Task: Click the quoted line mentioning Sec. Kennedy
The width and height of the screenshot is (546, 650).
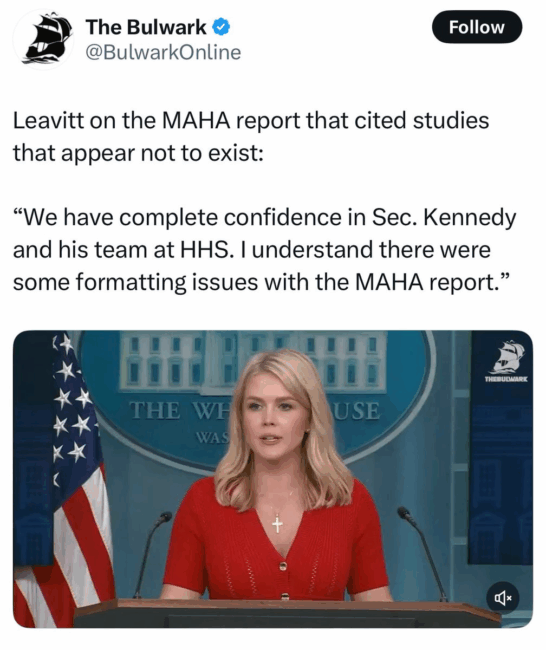Action: click(264, 218)
